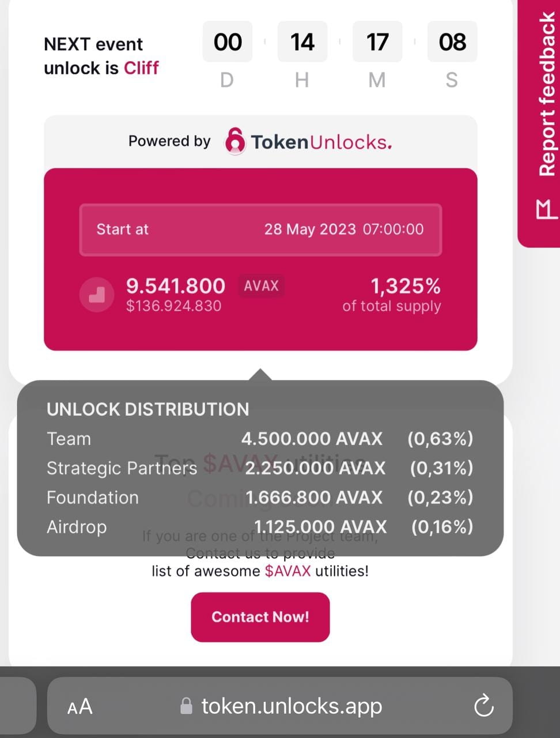Open page settings with the AA icon
The height and width of the screenshot is (738, 560).
80,706
